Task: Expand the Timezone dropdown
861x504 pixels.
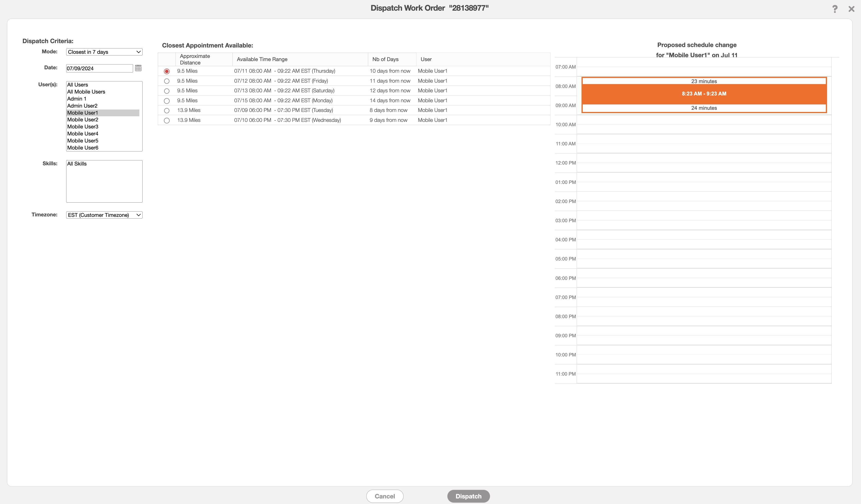Action: click(104, 215)
